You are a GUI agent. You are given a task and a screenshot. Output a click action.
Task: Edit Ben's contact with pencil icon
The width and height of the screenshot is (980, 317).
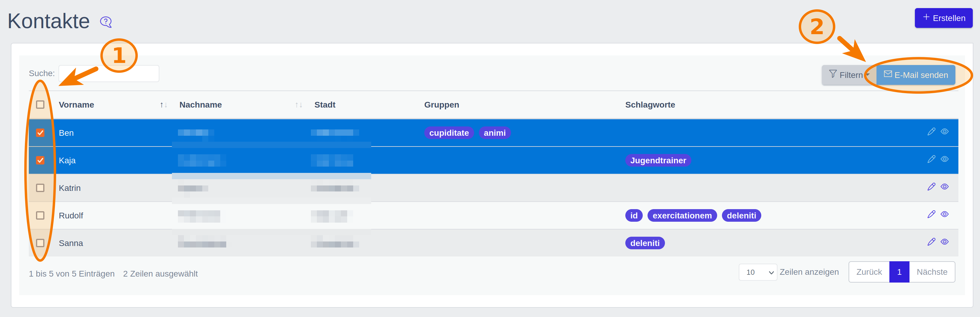[x=931, y=132]
